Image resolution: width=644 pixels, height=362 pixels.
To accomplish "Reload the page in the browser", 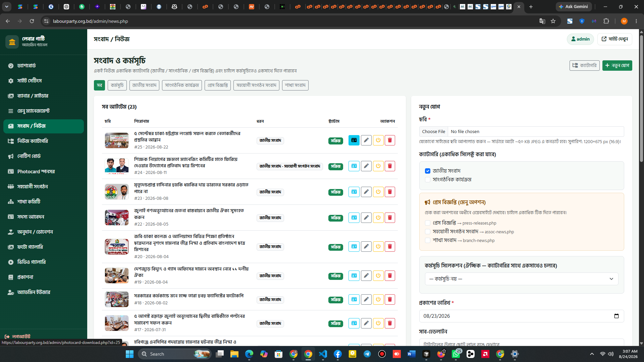I will (x=32, y=21).
